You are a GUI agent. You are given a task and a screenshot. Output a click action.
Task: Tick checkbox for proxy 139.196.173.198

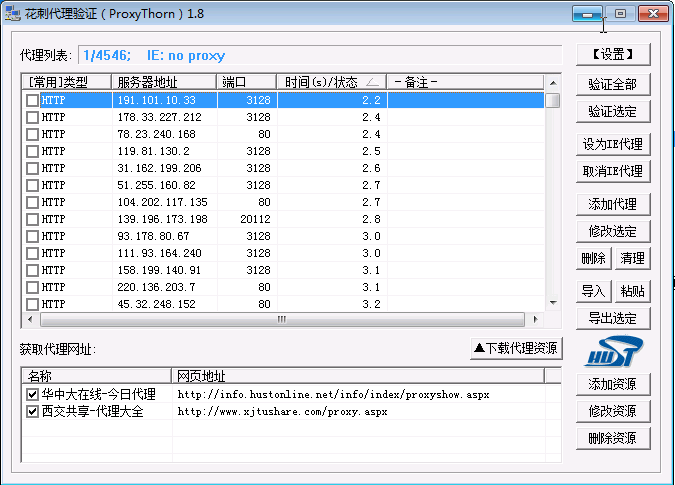pos(32,219)
